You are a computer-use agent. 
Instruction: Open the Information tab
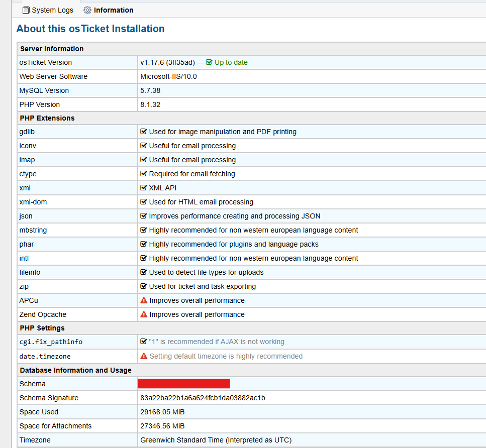(109, 10)
